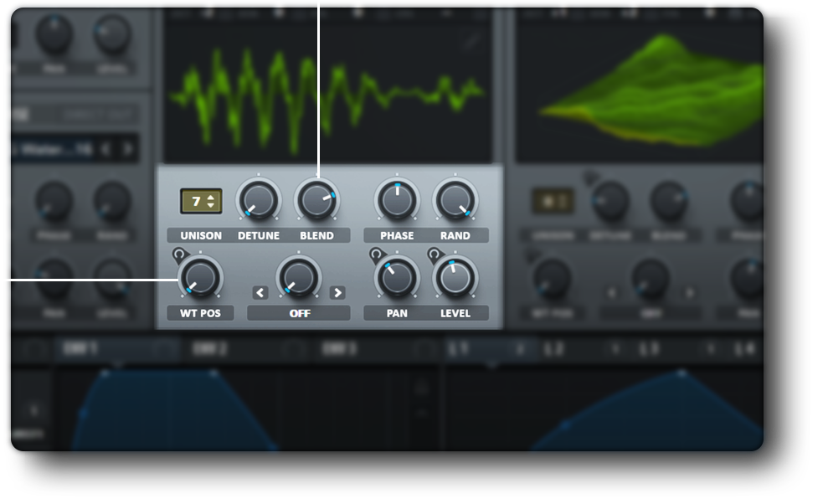Turn the DETUNE knob for Oscillator A
Image resolution: width=828 pixels, height=504 pixels.
pos(260,199)
